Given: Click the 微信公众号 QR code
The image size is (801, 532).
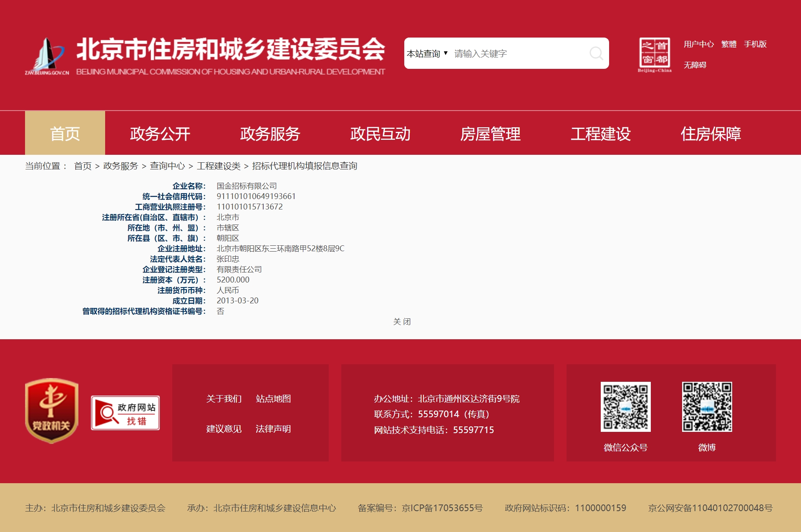Looking at the screenshot, I should point(625,407).
